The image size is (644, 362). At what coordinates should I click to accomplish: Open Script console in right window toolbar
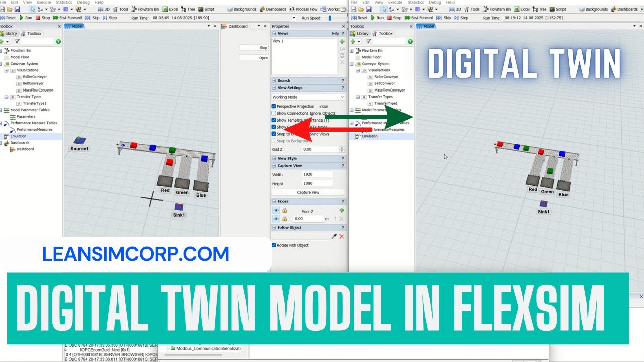coord(558,9)
